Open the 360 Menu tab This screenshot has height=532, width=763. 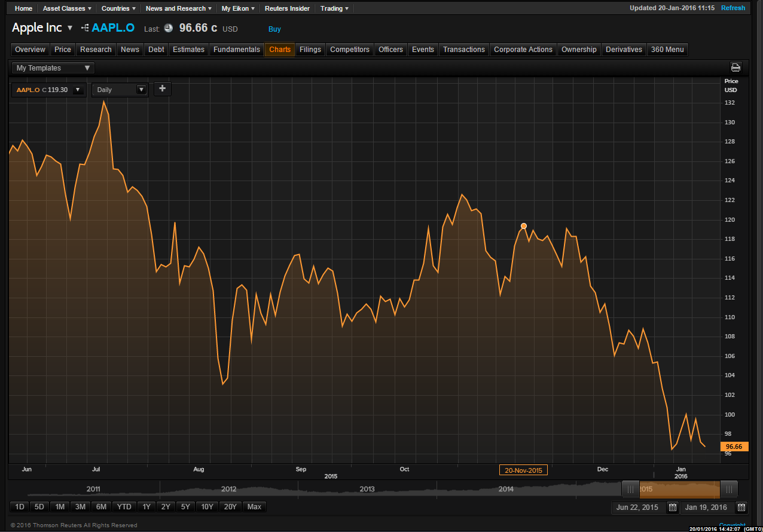[x=667, y=50]
